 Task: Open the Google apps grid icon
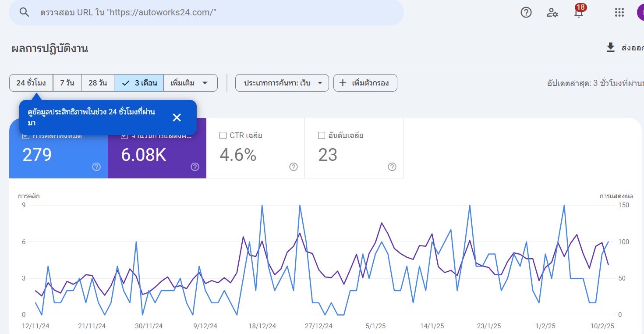(x=619, y=13)
